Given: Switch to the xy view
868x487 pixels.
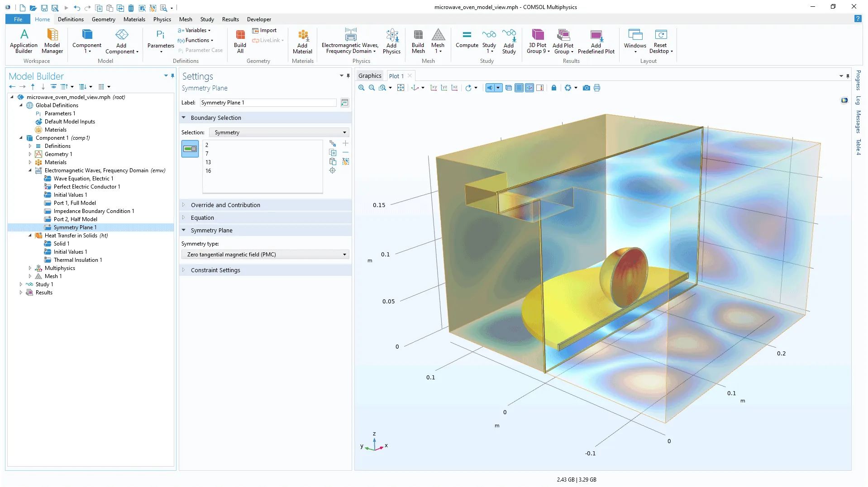Looking at the screenshot, I should (434, 88).
